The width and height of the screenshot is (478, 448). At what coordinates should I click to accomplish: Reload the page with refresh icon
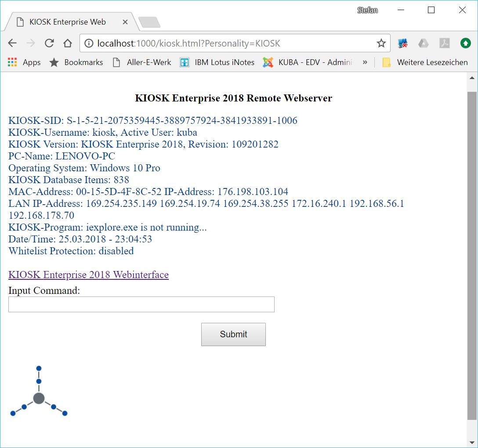49,43
